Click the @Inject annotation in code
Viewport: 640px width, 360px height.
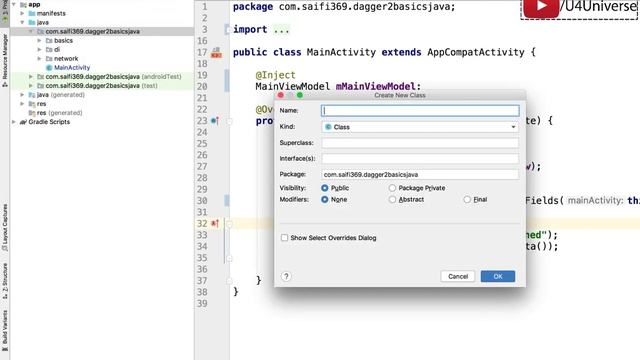pyautogui.click(x=276, y=75)
